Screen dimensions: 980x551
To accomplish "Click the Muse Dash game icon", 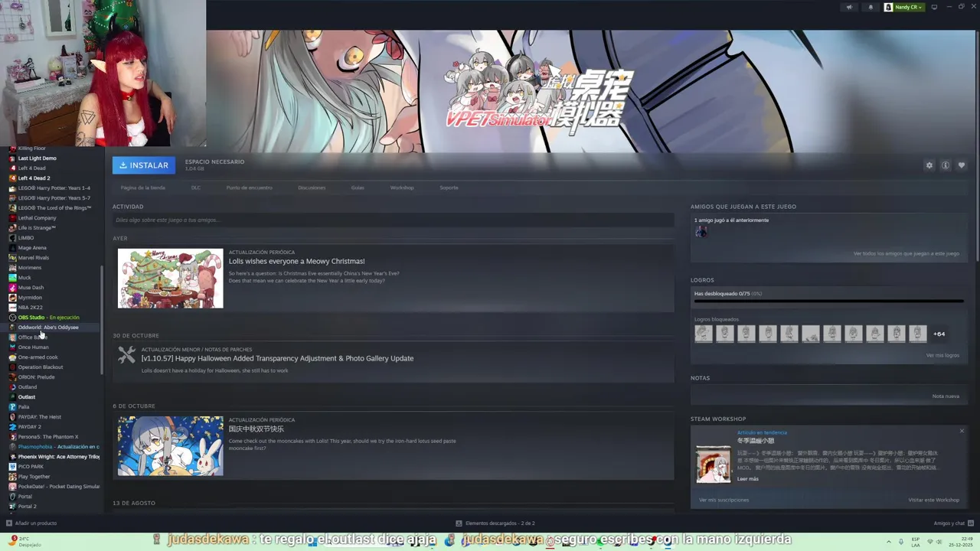I will pyautogui.click(x=12, y=288).
